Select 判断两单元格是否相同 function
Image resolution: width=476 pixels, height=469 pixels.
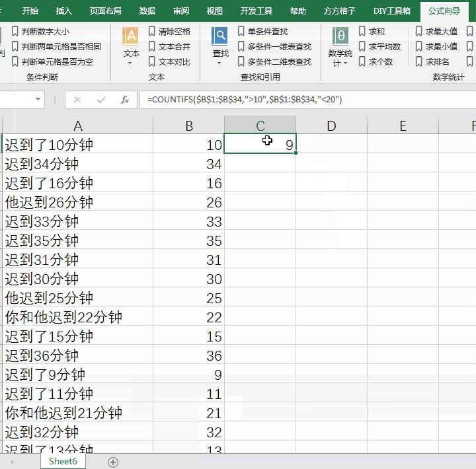point(56,46)
